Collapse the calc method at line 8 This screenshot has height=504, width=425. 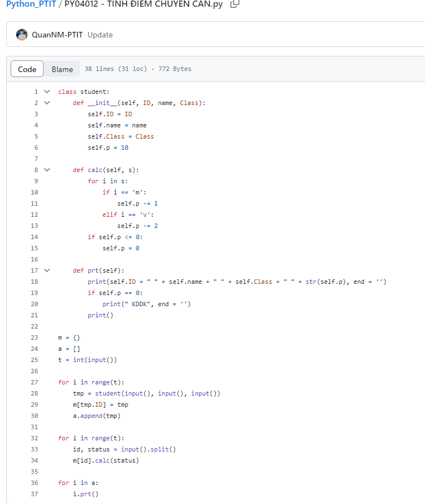click(47, 170)
